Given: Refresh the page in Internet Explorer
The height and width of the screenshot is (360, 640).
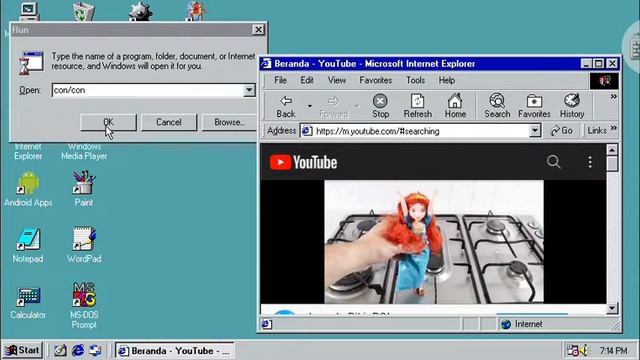Looking at the screenshot, I should (418, 106).
